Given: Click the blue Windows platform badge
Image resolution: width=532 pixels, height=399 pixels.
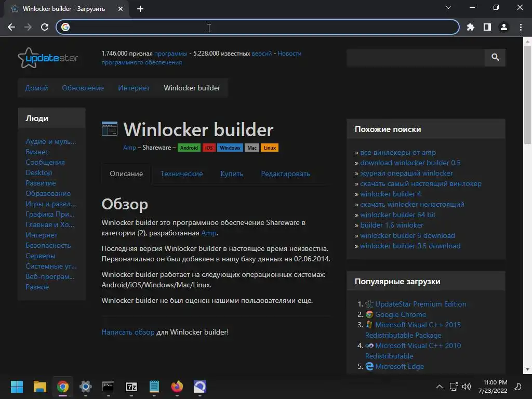Looking at the screenshot, I should pyautogui.click(x=230, y=148).
